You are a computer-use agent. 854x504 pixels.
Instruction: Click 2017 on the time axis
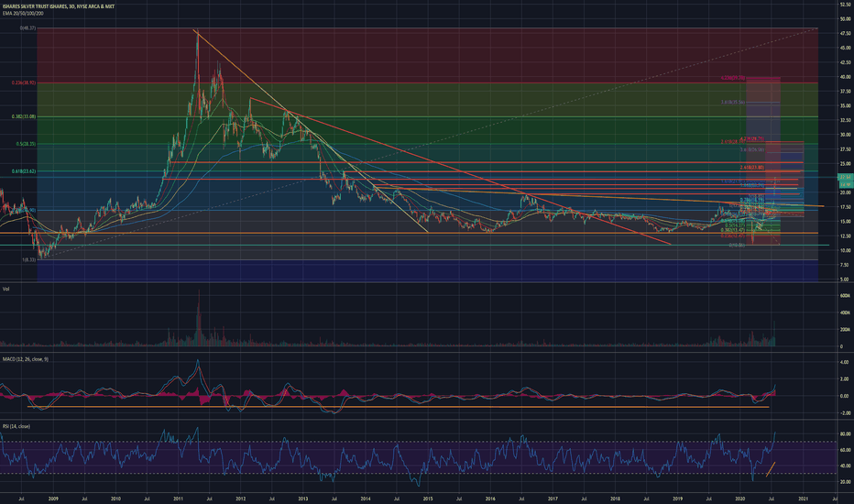coord(553,498)
